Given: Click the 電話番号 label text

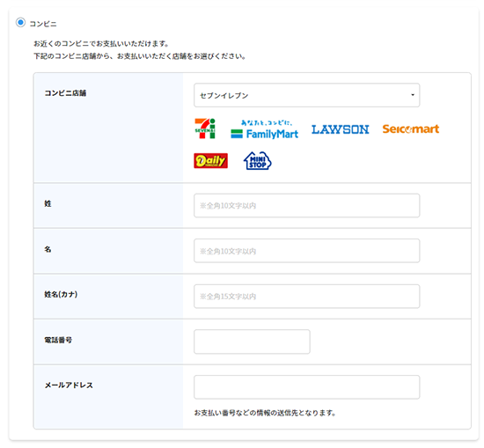Looking at the screenshot, I should (58, 340).
